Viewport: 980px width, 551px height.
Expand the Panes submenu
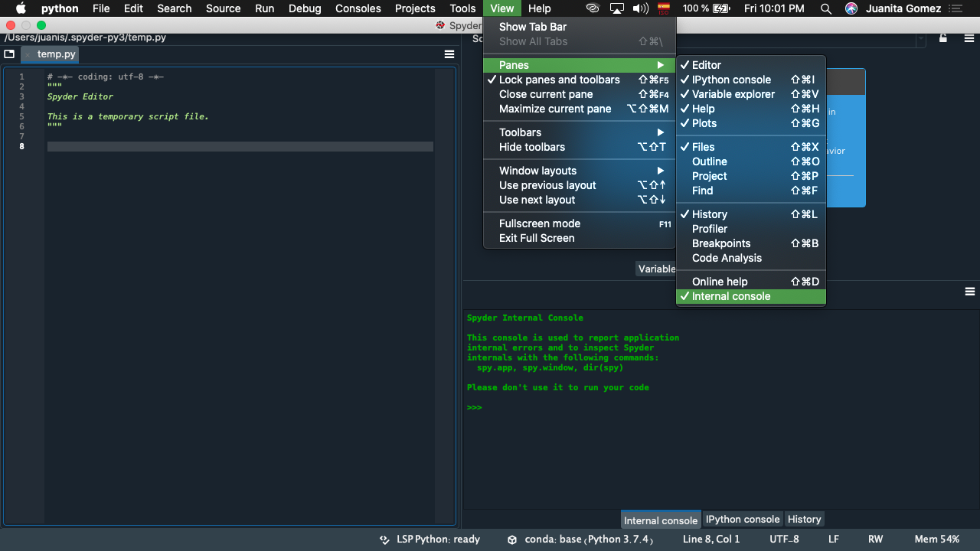pos(580,65)
